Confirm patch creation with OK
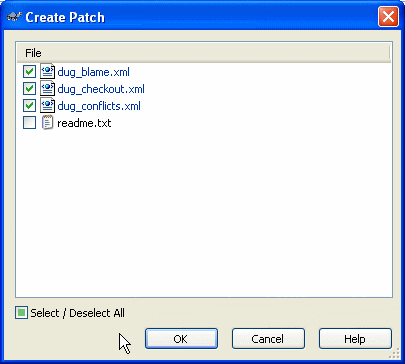 coord(181,339)
